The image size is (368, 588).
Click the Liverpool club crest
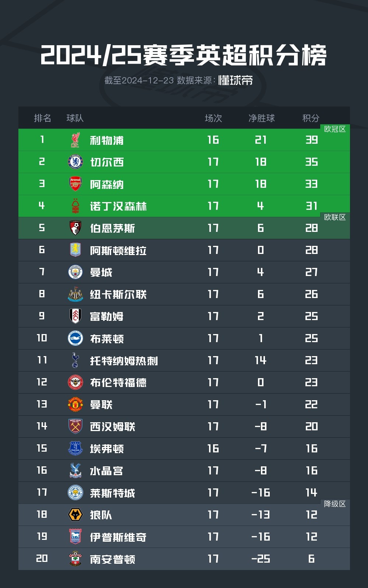[75, 140]
